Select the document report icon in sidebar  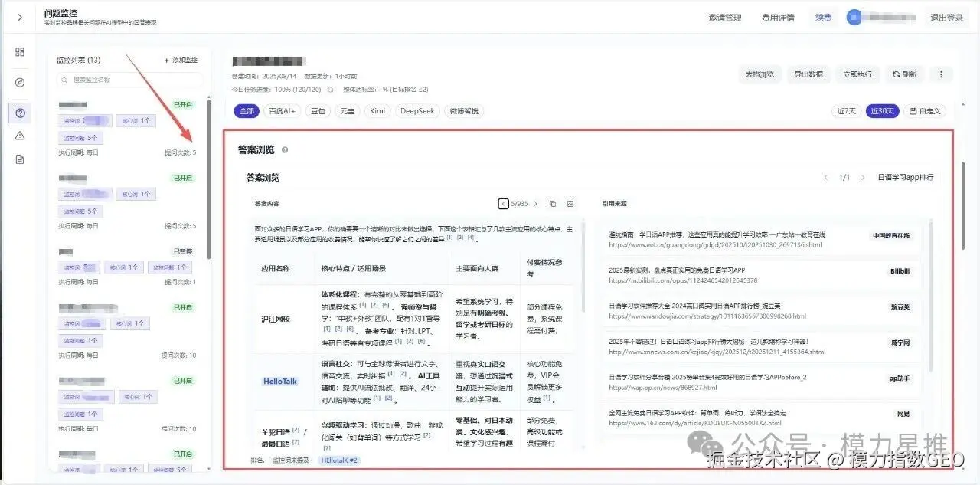click(19, 159)
